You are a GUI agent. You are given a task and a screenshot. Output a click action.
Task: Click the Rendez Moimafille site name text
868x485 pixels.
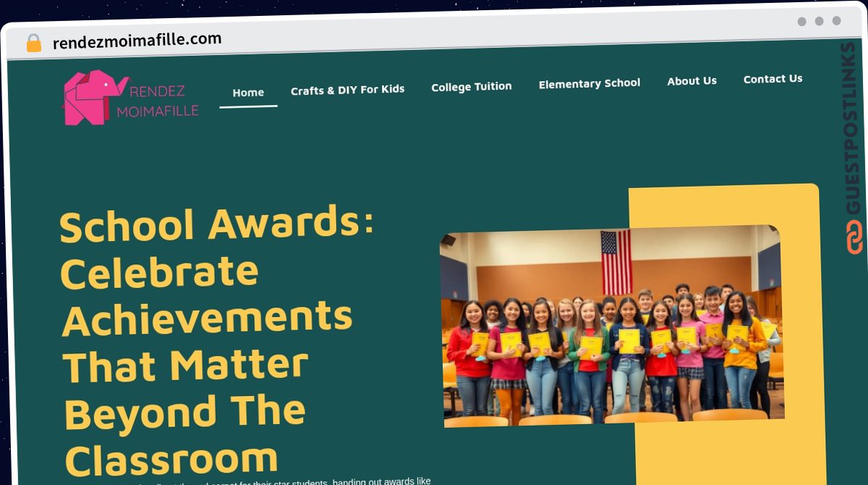[x=157, y=101]
